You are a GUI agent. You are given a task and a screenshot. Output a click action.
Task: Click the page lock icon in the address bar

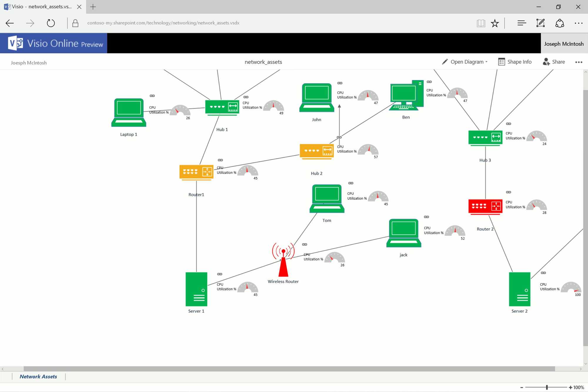pyautogui.click(x=75, y=23)
